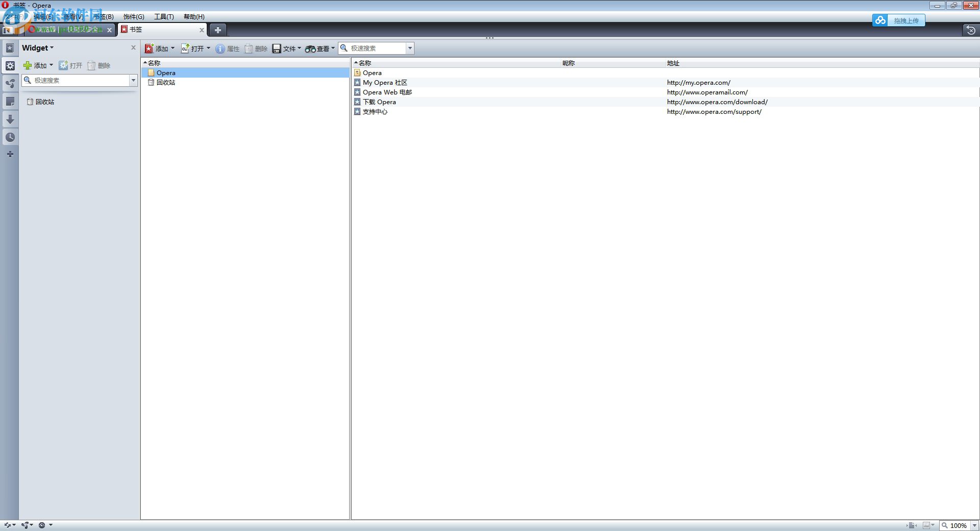Open the zoom percentage dropdown arrow

974,525
